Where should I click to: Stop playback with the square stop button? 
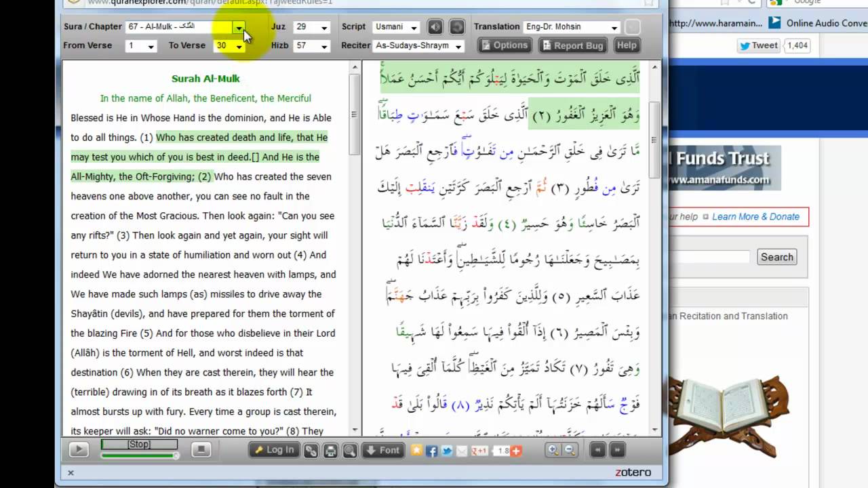[x=200, y=449]
